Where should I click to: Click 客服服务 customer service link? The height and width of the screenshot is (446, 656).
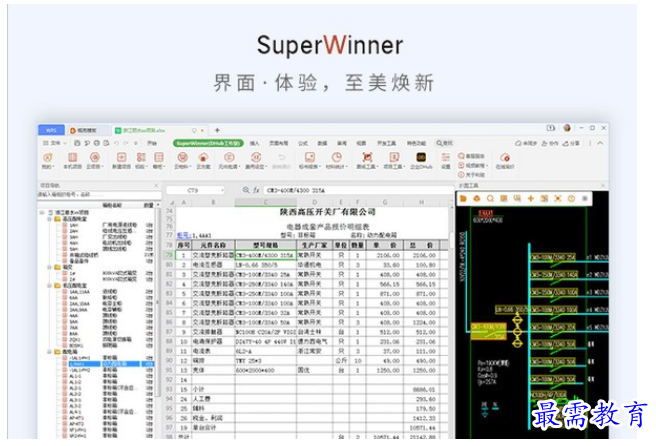tap(472, 156)
